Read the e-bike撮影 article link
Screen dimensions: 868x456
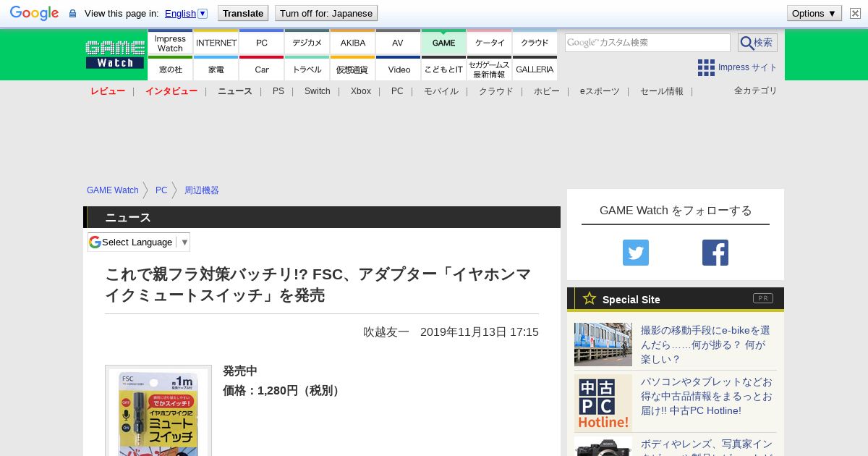coord(705,345)
